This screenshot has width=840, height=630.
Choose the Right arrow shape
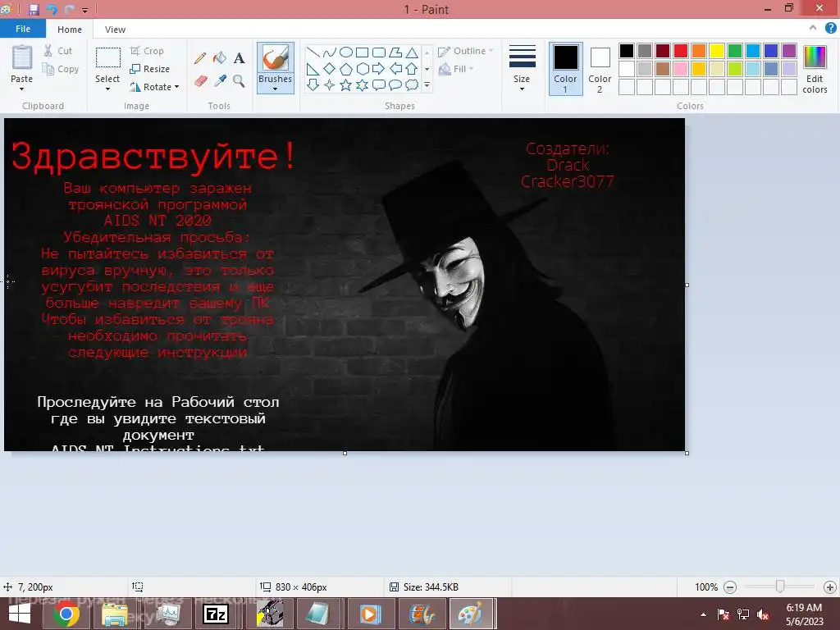pos(379,69)
